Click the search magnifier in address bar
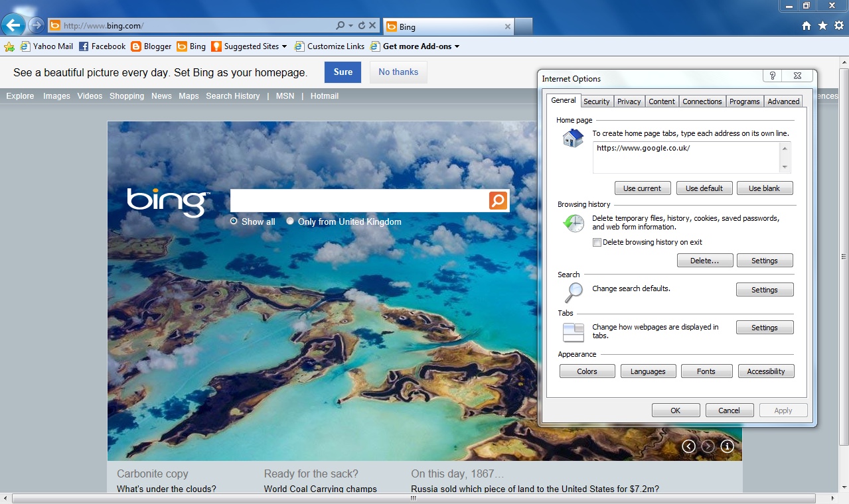 tap(341, 26)
